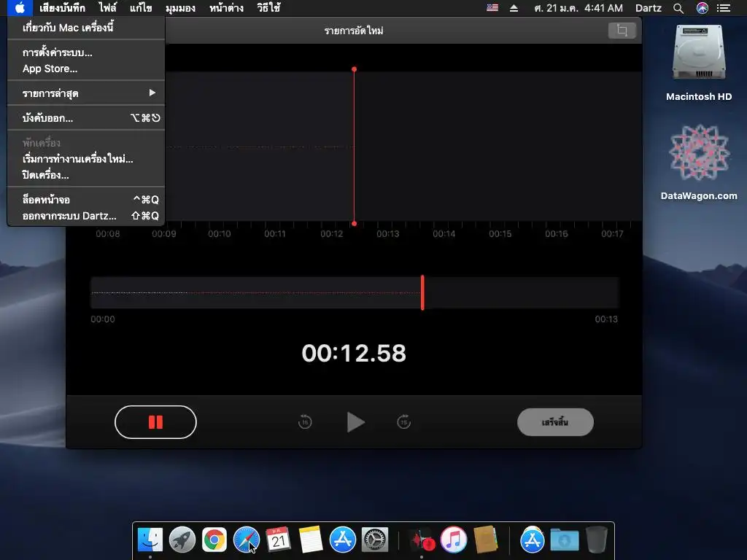Open the หน้าต่าง menu

pyautogui.click(x=226, y=8)
